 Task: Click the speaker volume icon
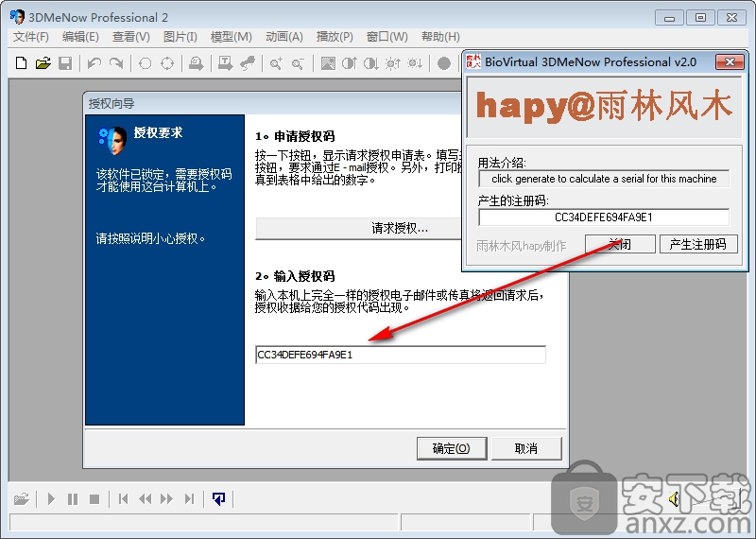point(675,499)
